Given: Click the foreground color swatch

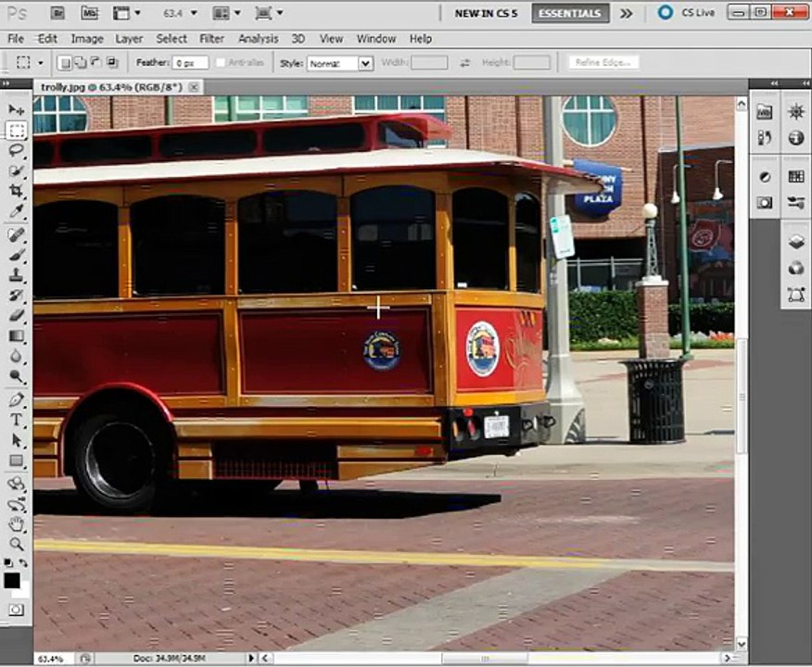Looking at the screenshot, I should point(12,581).
